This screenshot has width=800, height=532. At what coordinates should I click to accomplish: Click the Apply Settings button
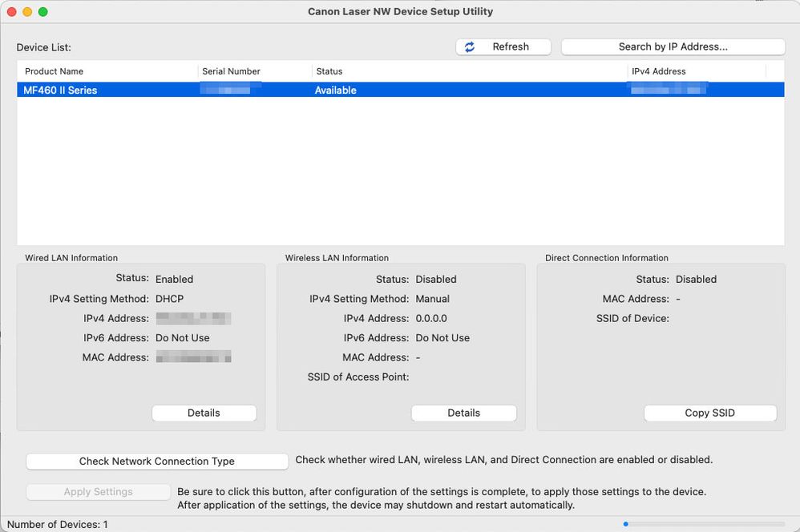(x=99, y=492)
